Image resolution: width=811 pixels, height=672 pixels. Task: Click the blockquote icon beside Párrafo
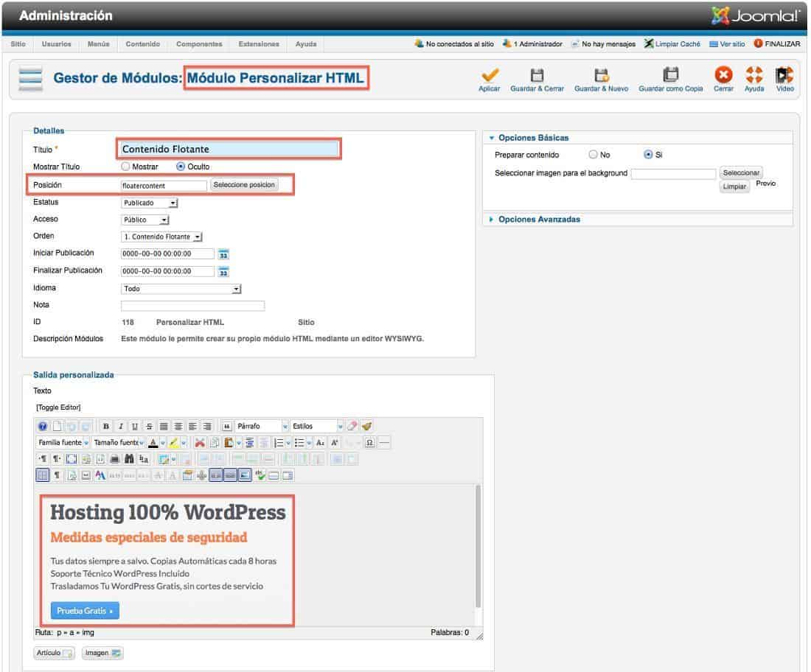tap(226, 427)
